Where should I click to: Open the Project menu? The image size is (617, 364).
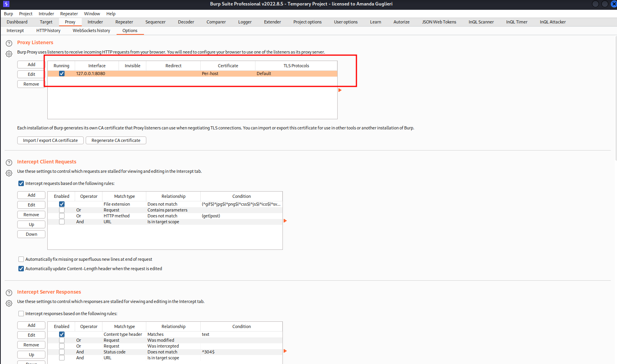(x=26, y=14)
